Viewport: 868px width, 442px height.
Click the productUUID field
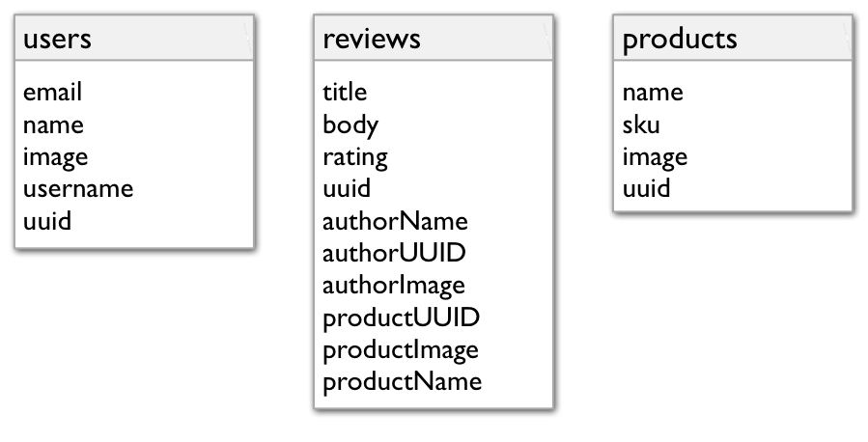402,317
